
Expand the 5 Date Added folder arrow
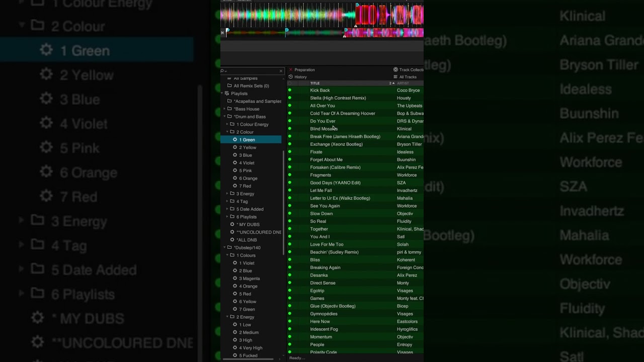[227, 209]
